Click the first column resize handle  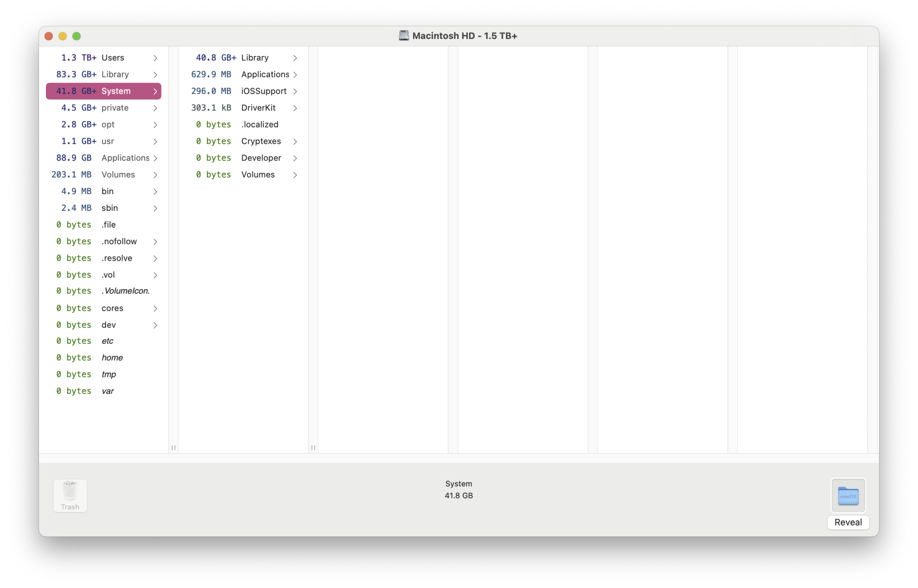coord(174,448)
